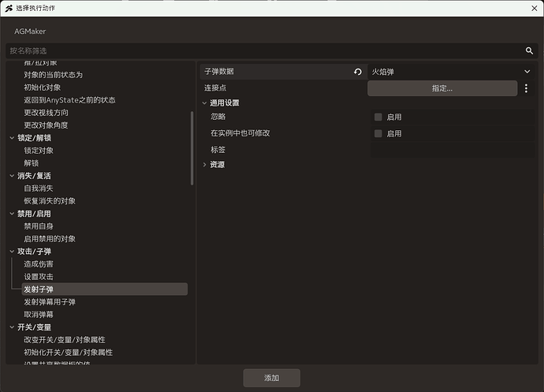Collapse the 消失/复活 category
Image resolution: width=544 pixels, height=392 pixels.
pyautogui.click(x=12, y=176)
